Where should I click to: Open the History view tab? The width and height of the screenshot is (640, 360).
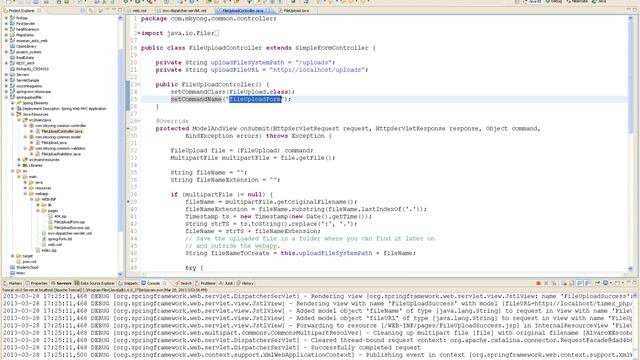tap(245, 283)
